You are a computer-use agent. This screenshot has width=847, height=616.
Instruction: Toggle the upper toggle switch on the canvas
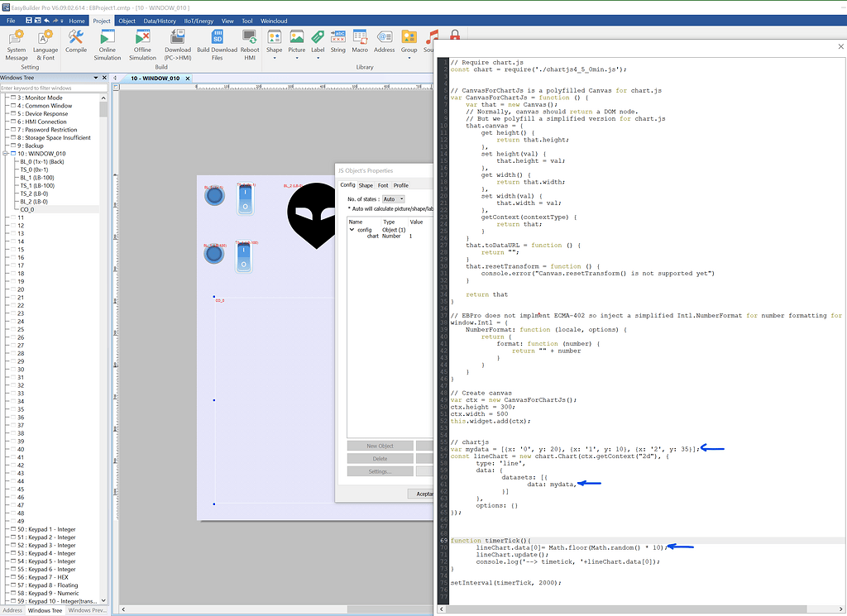245,198
